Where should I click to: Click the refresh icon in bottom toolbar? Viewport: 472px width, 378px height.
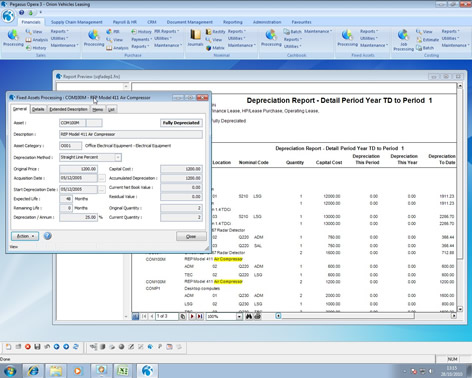pos(76,347)
